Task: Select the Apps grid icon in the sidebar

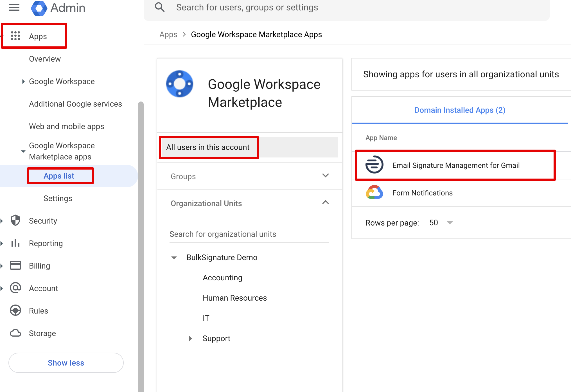Action: (16, 36)
